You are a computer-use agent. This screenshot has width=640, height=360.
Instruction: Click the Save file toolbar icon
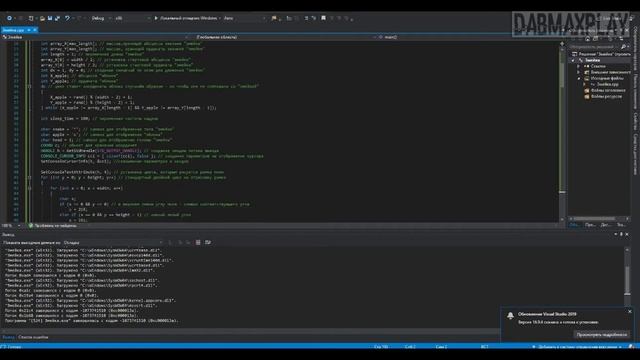pos(50,18)
